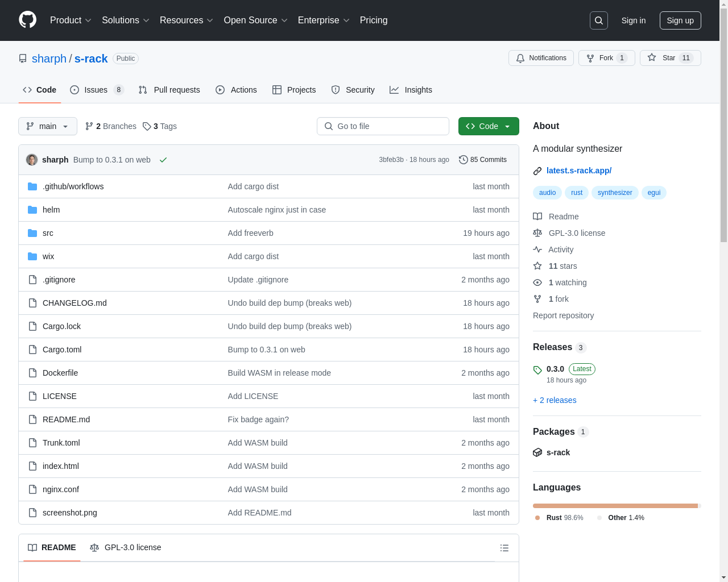The height and width of the screenshot is (582, 728).
Task: Switch to the Projects tab
Action: (294, 90)
